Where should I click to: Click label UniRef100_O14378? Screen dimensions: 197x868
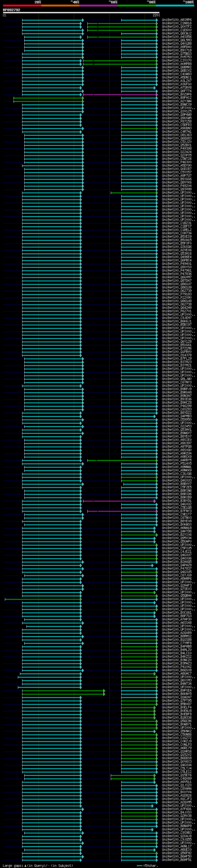177,355
